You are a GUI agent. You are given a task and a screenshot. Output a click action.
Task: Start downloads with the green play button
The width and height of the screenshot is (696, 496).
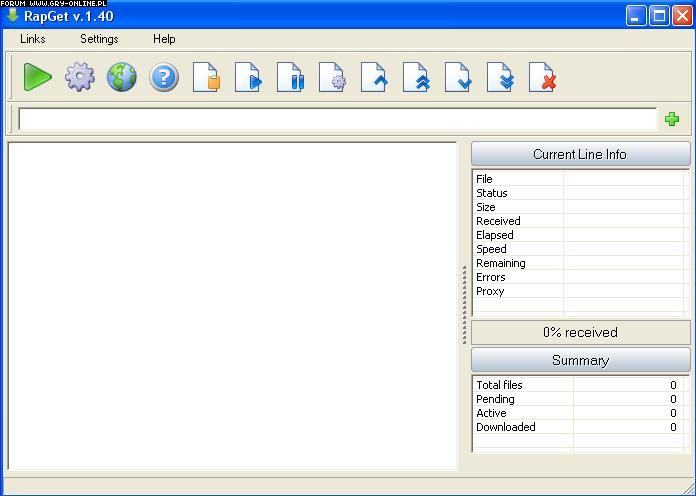click(37, 77)
